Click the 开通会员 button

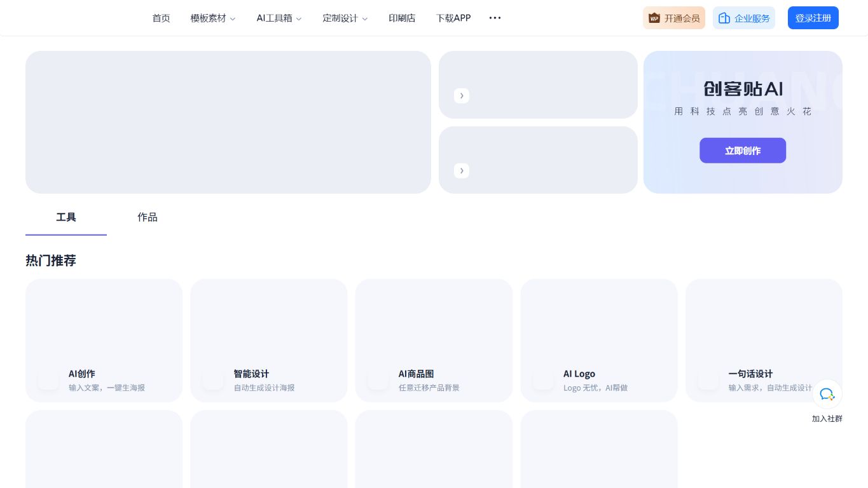coord(674,18)
